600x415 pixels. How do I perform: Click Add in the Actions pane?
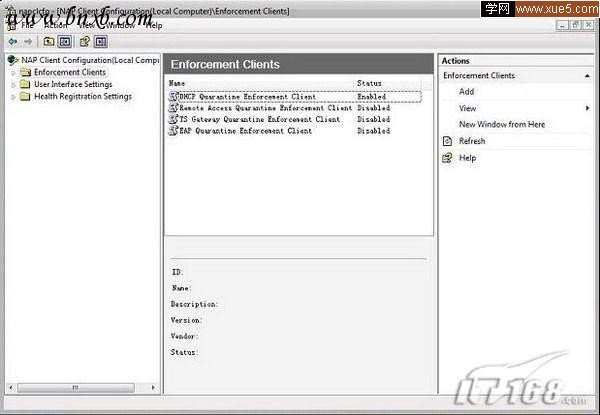coord(466,92)
